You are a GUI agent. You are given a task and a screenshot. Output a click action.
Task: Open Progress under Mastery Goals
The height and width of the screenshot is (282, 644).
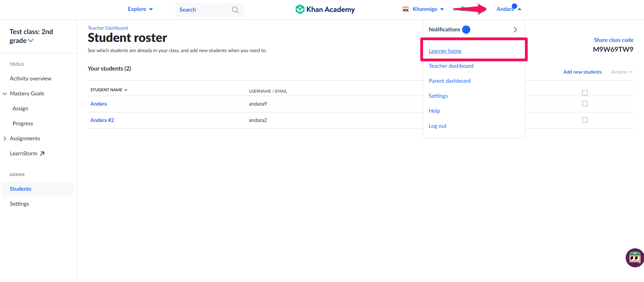[23, 124]
